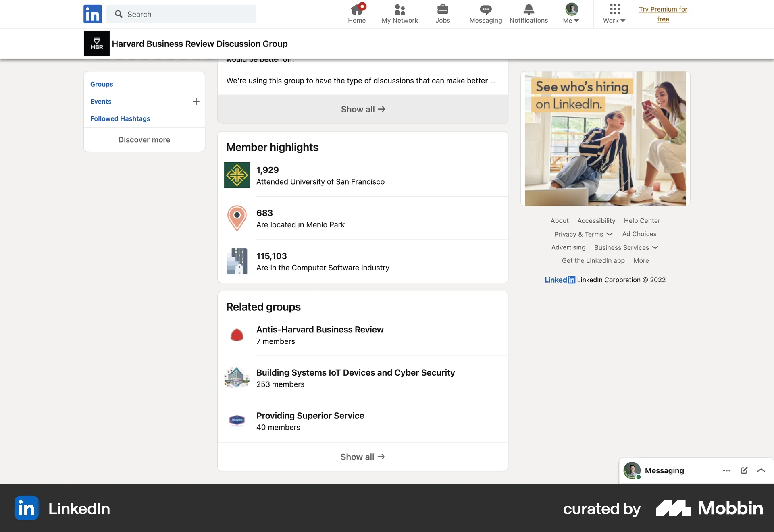Check Notifications via the bell icon
Viewport: 774px width, 532px height.
click(528, 9)
